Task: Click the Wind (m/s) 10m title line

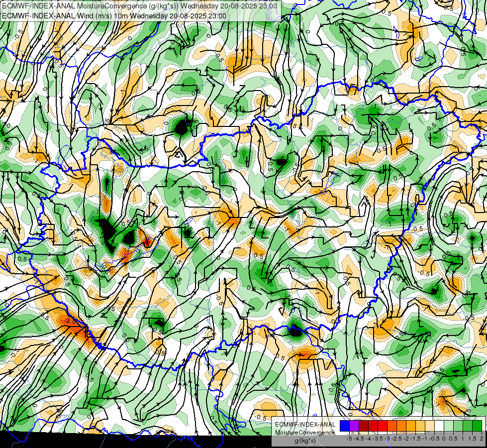Action: 114,16
